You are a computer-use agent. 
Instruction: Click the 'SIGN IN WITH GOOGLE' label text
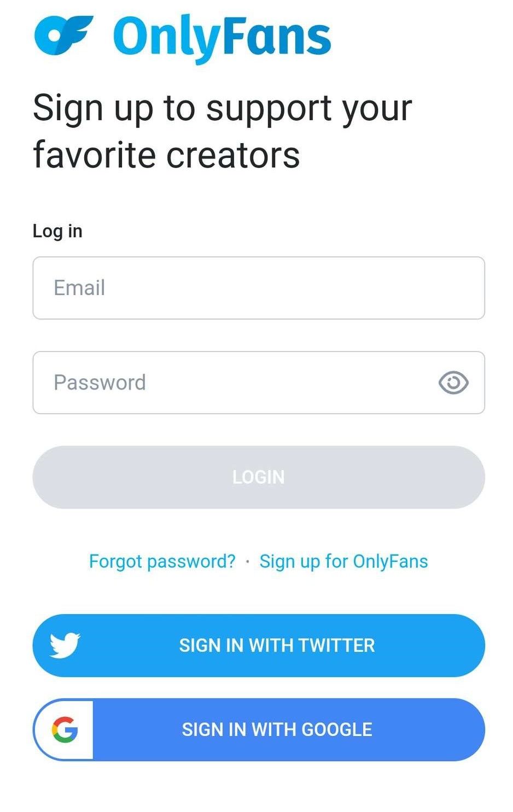[x=277, y=729]
